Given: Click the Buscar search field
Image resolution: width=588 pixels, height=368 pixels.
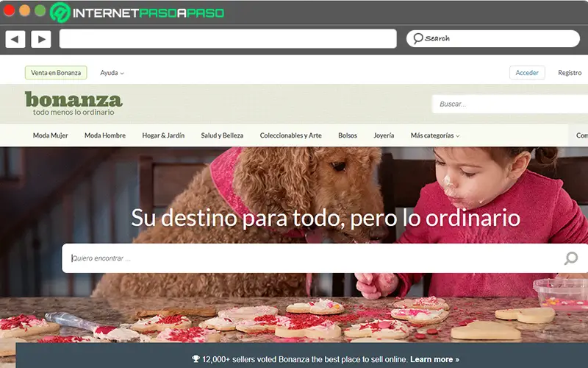Looking at the screenshot, I should pos(510,104).
